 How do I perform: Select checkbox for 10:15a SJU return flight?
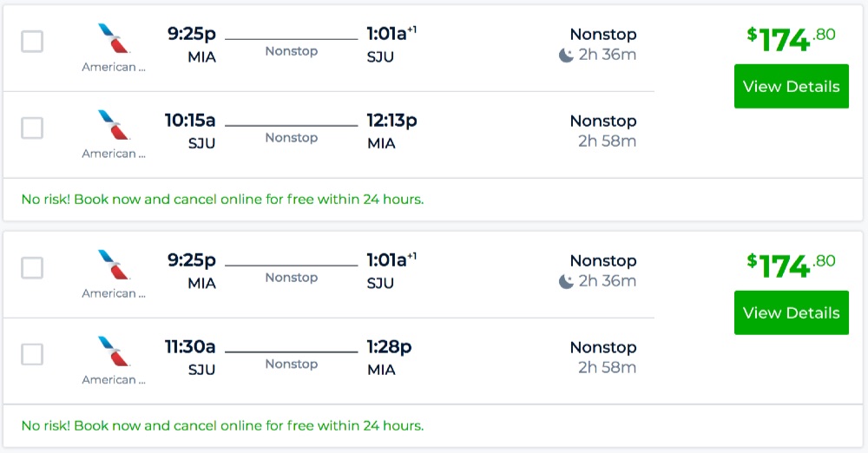coord(32,128)
